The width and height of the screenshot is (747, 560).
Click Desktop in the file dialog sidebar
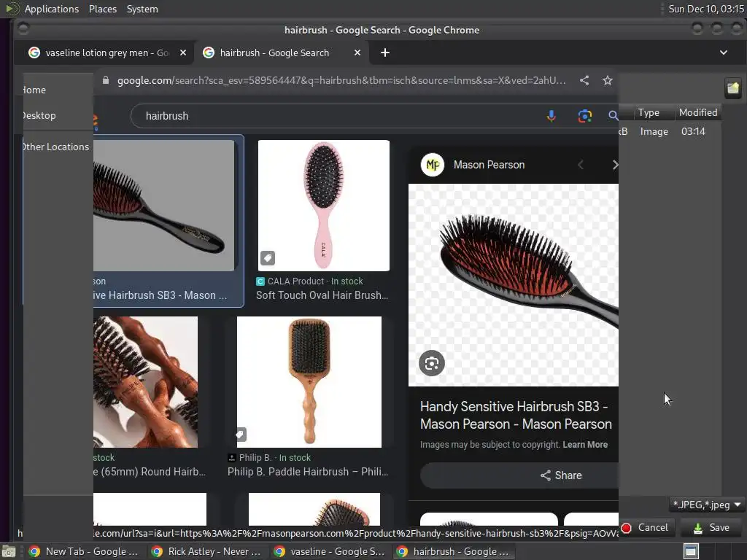coord(39,116)
